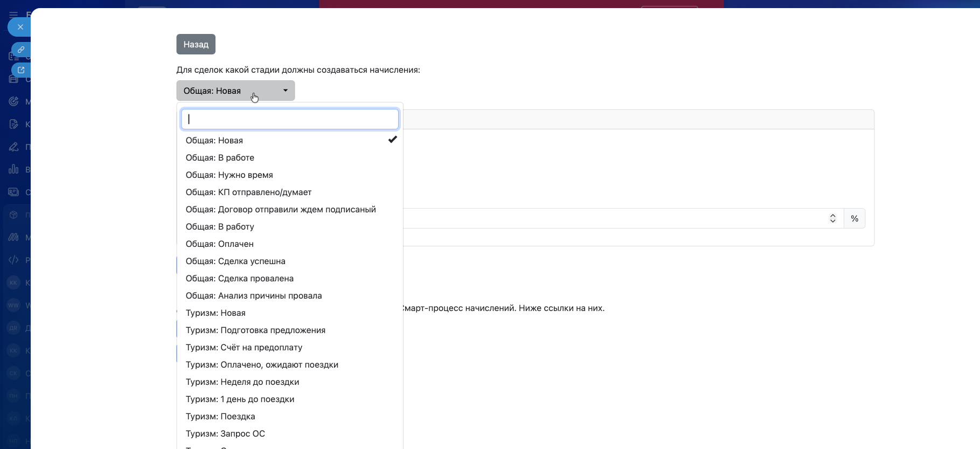
Task: Select Общая: Оплачен option
Action: tap(290, 244)
